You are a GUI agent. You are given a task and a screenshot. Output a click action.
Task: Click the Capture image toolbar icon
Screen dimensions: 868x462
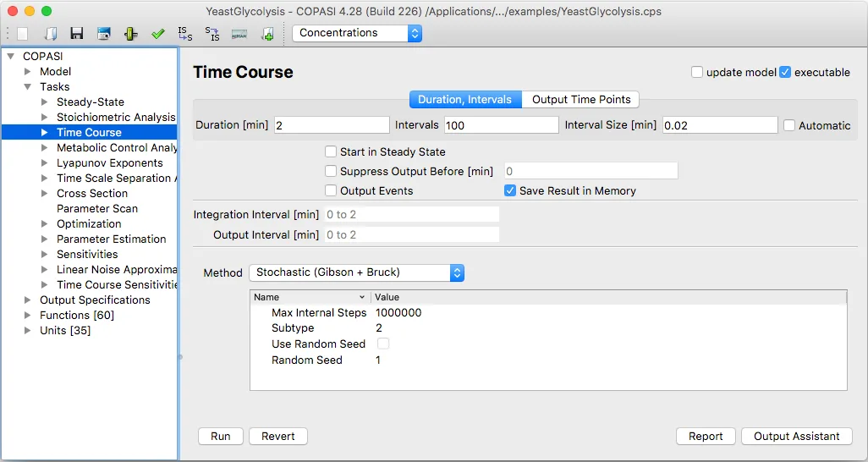click(103, 34)
